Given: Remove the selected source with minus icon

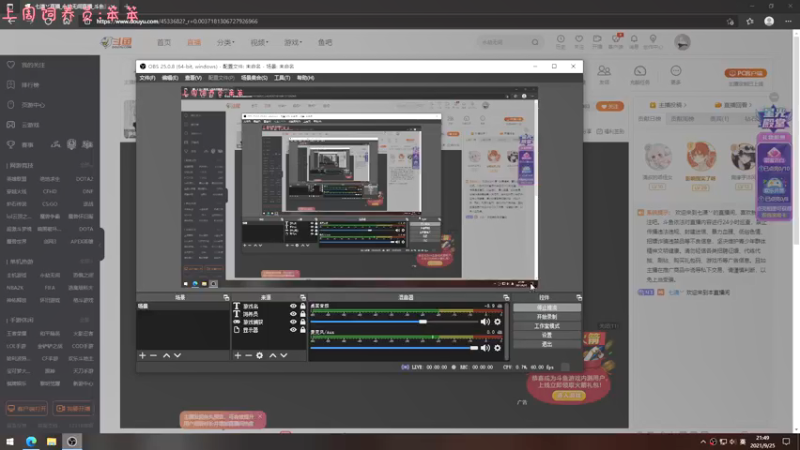Looking at the screenshot, I should tap(248, 355).
